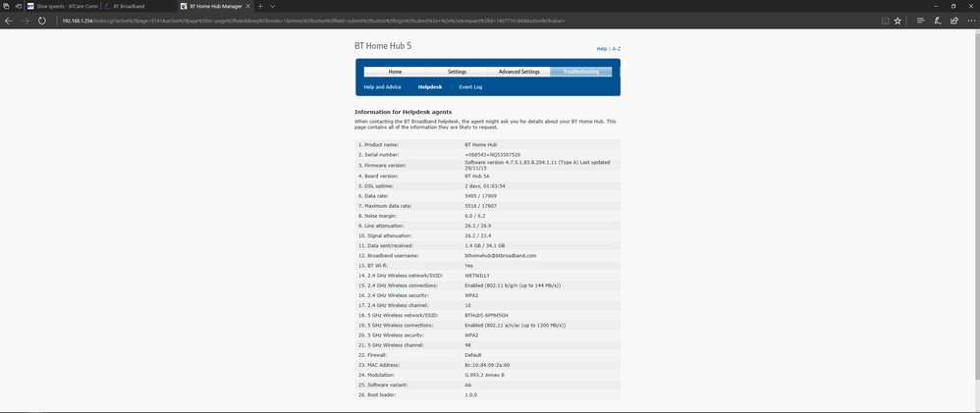Open the Edge Hub panel
The width and height of the screenshot is (980, 413).
pyautogui.click(x=921, y=21)
